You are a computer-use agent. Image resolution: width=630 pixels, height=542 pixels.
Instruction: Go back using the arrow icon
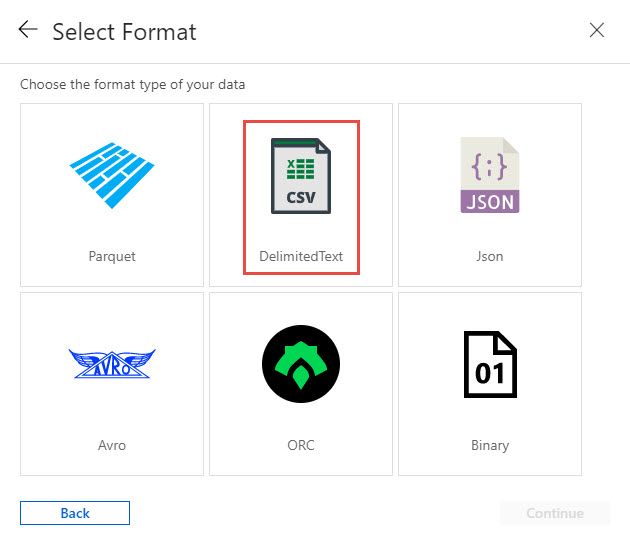point(28,30)
